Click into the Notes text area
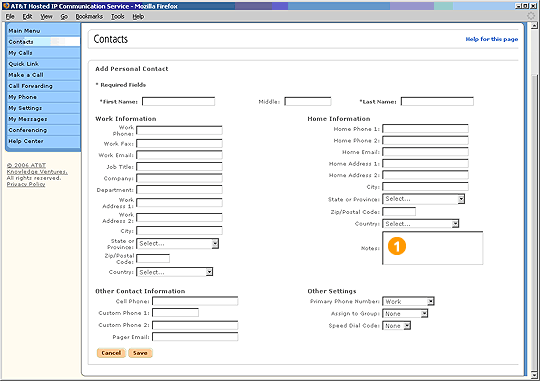 click(433, 248)
